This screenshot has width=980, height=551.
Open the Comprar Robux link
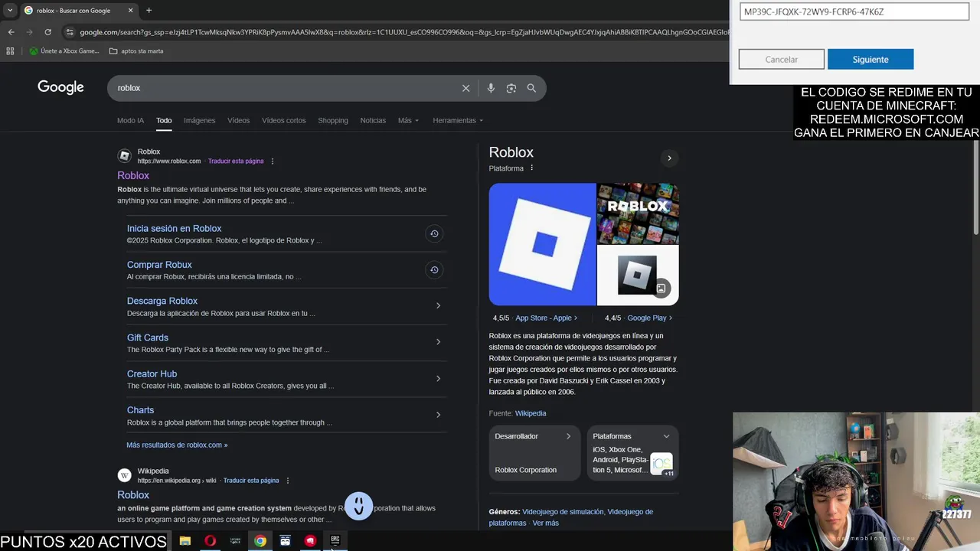(x=159, y=265)
